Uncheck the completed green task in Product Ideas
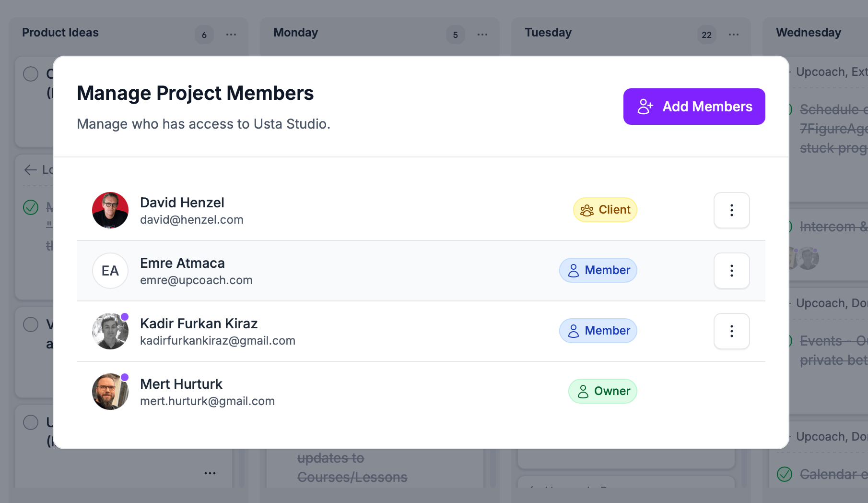Screen dimensions: 868x503 coord(31,207)
